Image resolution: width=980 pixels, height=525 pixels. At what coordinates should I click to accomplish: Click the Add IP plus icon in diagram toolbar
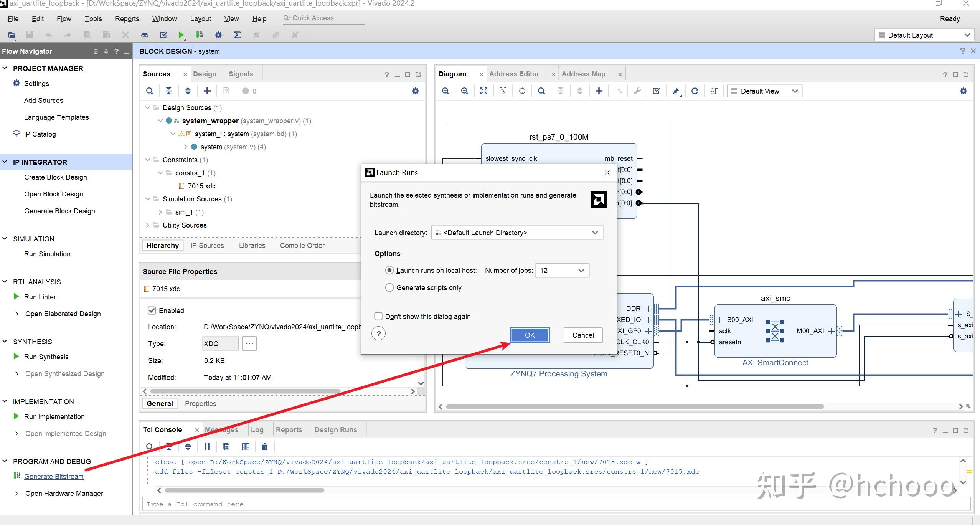click(599, 91)
